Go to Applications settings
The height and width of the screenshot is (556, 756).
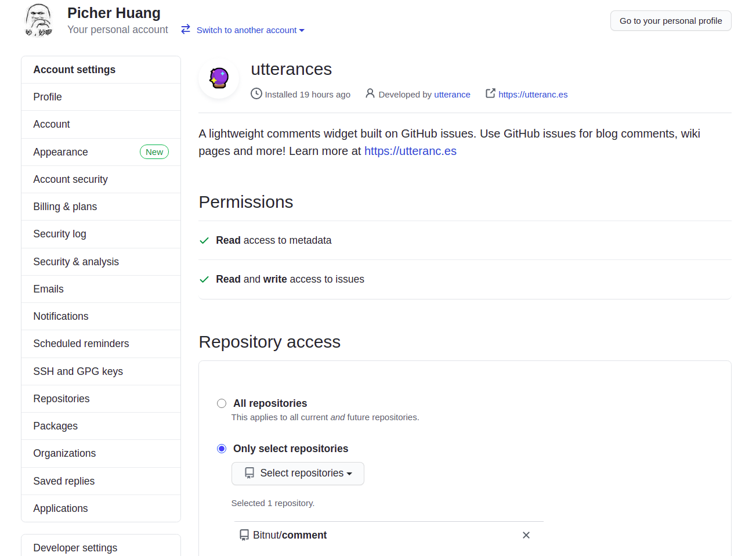pos(101,508)
